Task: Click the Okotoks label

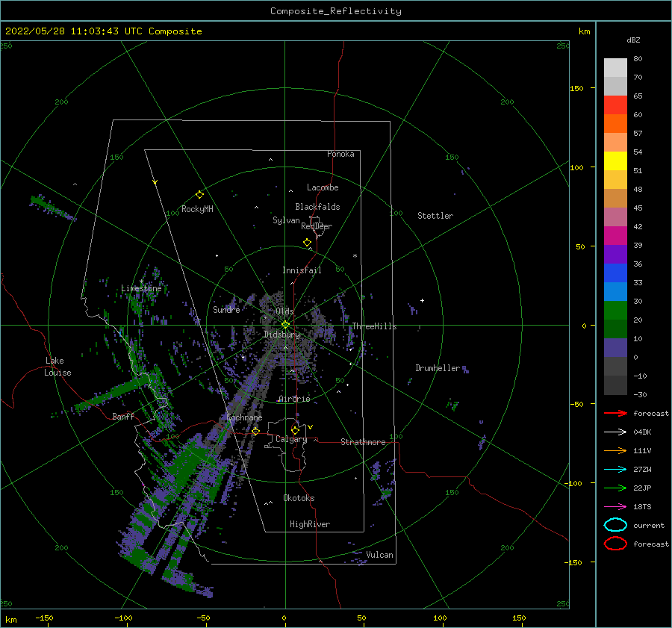Action: pyautogui.click(x=299, y=498)
